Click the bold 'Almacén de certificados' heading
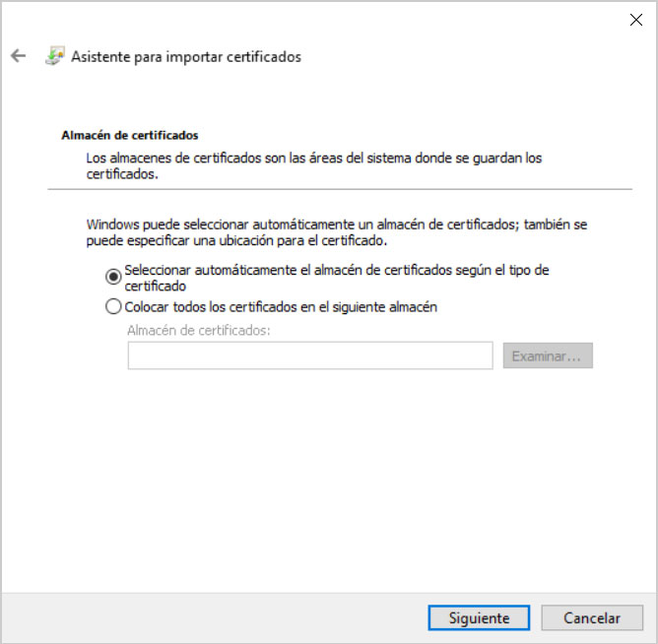Image resolution: width=658 pixels, height=644 pixels. pos(130,136)
